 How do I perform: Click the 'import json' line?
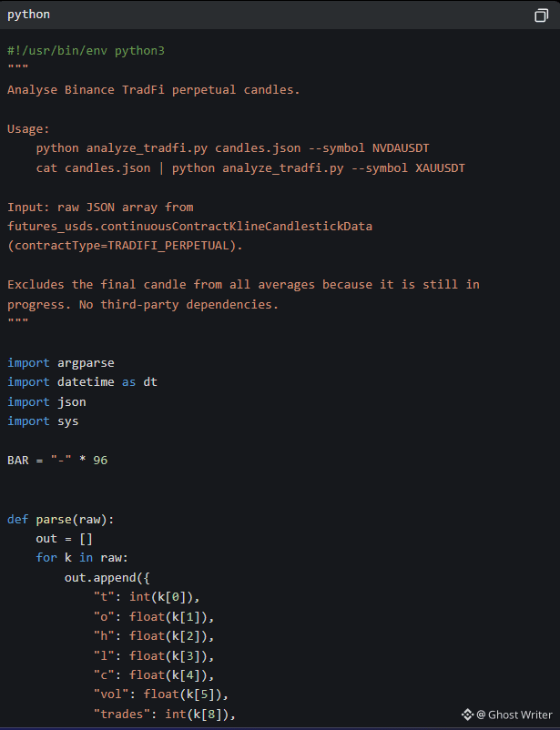pyautogui.click(x=46, y=401)
